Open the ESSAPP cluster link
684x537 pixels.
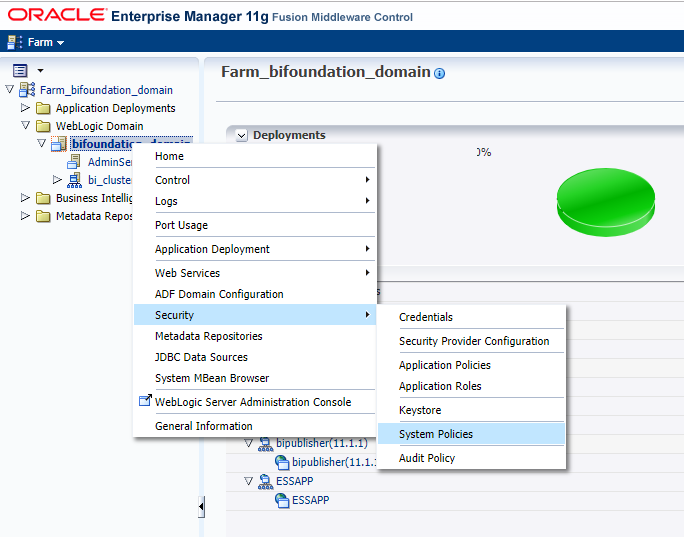tap(294, 481)
